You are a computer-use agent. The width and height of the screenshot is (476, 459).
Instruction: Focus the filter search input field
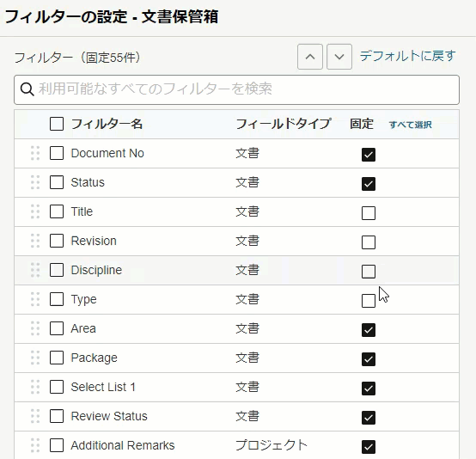click(x=236, y=89)
